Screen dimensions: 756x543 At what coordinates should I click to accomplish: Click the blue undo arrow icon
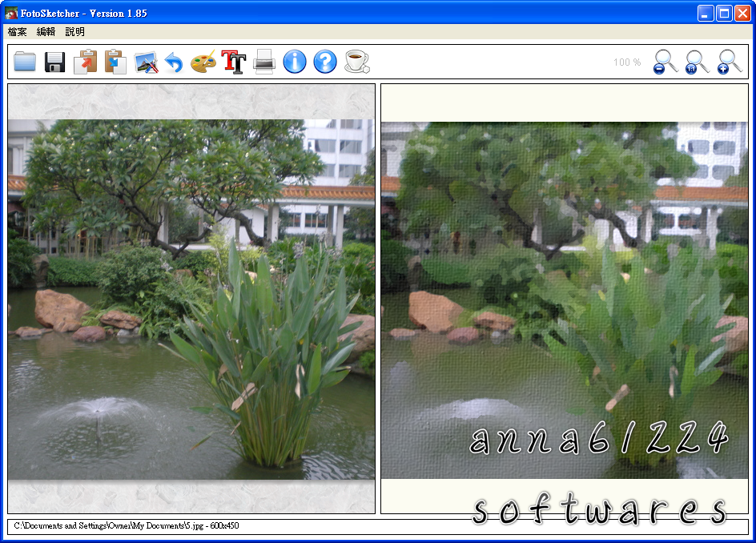pos(174,62)
